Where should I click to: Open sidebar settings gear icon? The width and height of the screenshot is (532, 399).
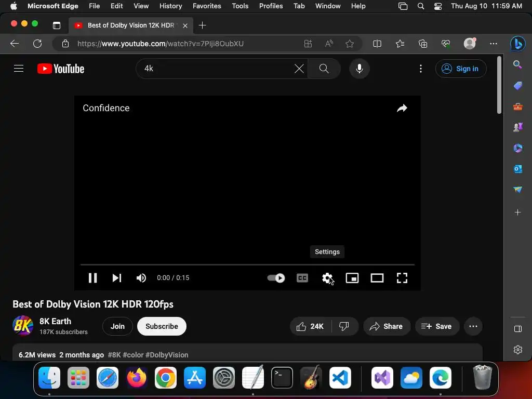[x=518, y=350]
